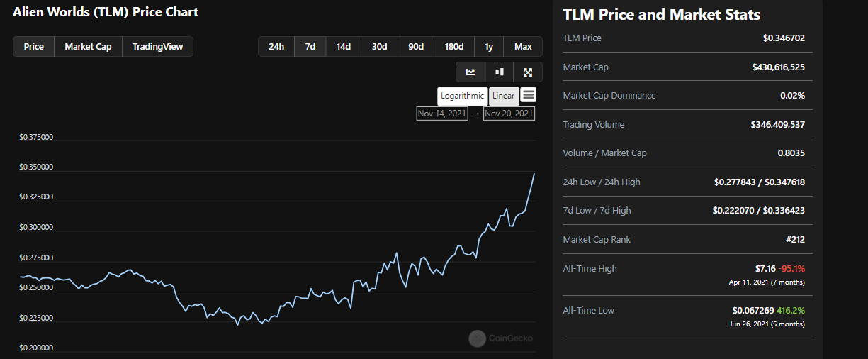Click Trading Volume value $346,409,537
The width and height of the screenshot is (868, 359).
(x=777, y=125)
